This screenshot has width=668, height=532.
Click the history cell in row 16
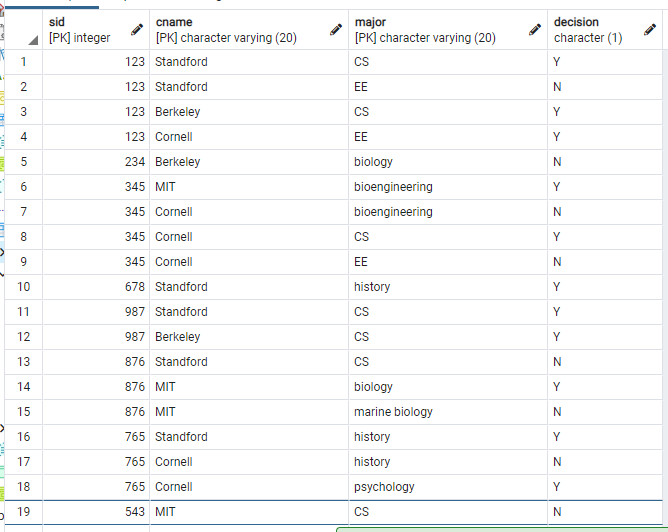click(448, 437)
